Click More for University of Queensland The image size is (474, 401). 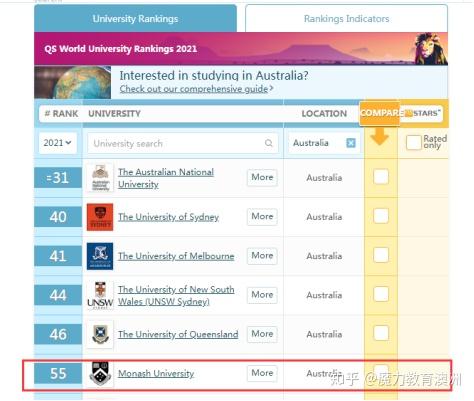click(x=262, y=334)
